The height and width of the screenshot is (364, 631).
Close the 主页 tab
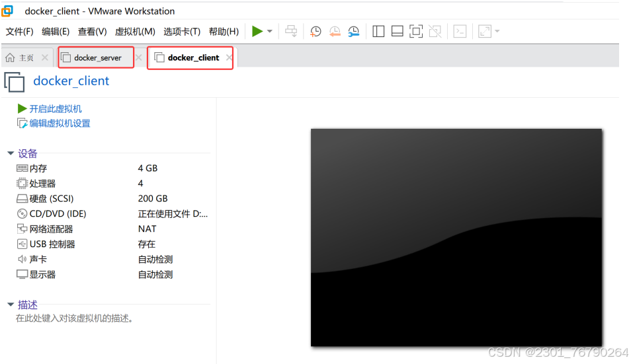[x=45, y=57]
